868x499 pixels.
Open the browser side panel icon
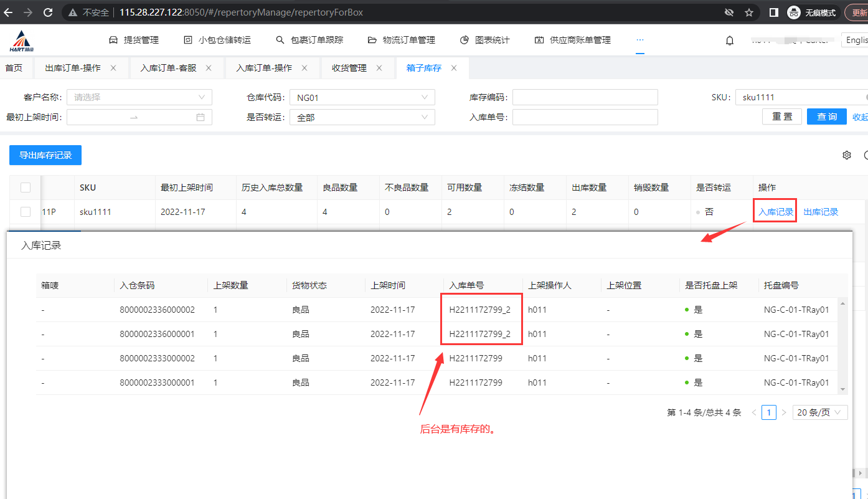click(x=773, y=12)
